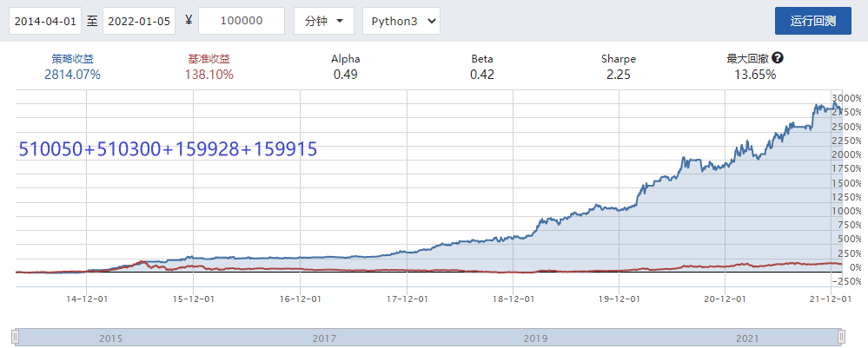Select the Beta metric label
Screen dimensions: 868x348
tap(482, 59)
